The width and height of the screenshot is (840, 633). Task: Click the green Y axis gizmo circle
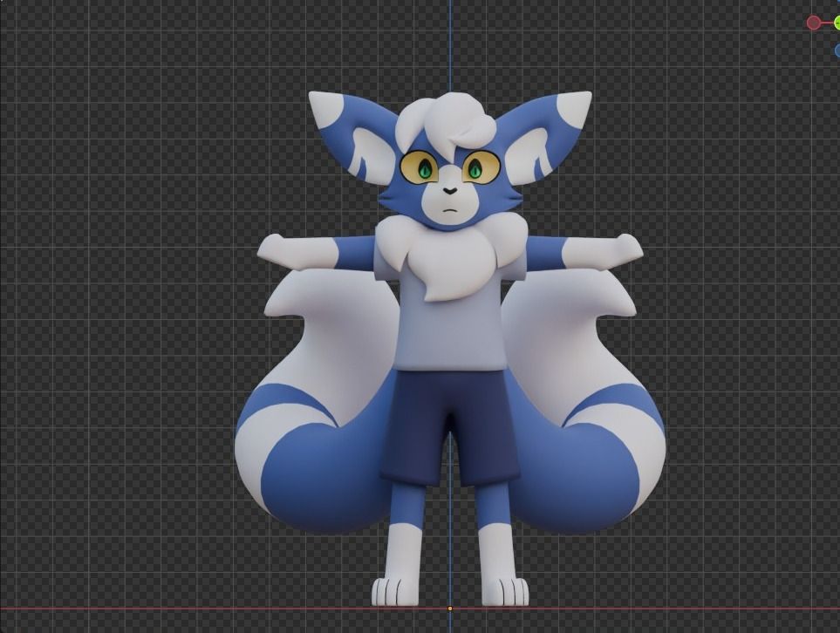[x=837, y=23]
